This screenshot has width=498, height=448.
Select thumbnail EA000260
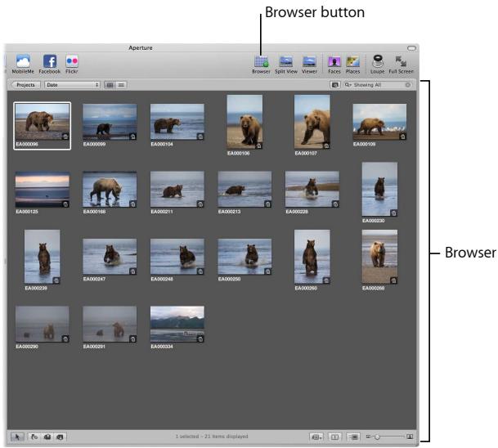pos(312,257)
